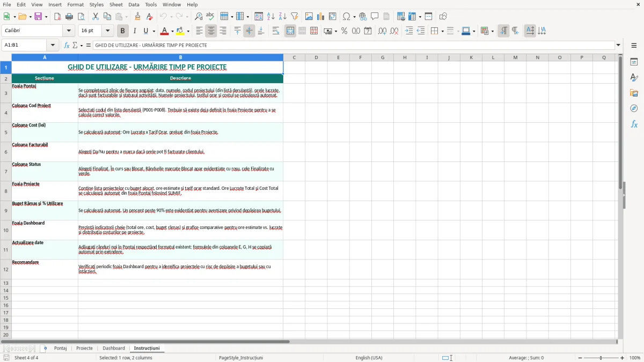This screenshot has height=362, width=644.
Task: Cut selection with the scissors icon
Action: click(96, 17)
